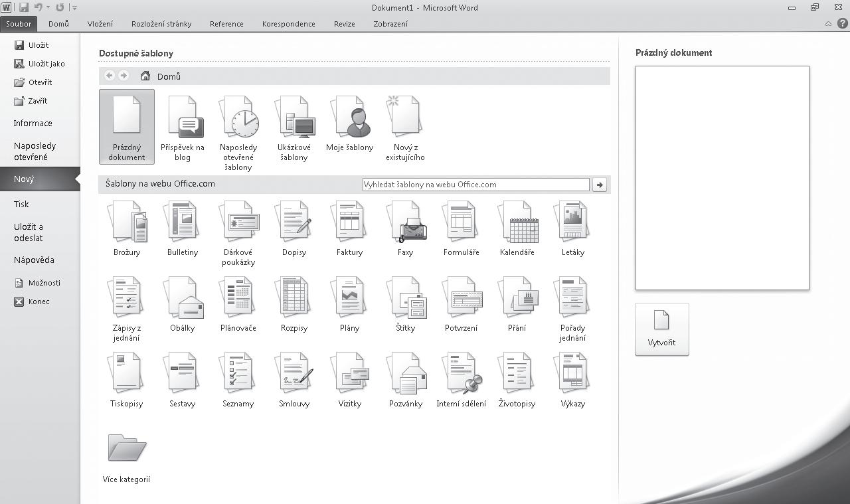This screenshot has height=504, width=850.
Task: Switch to the Zobrazení tab
Action: click(391, 24)
